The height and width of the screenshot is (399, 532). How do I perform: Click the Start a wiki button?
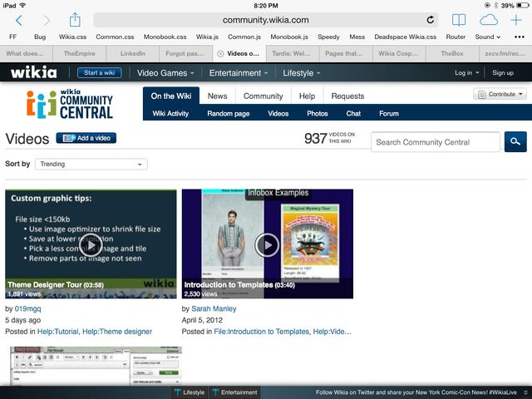99,72
